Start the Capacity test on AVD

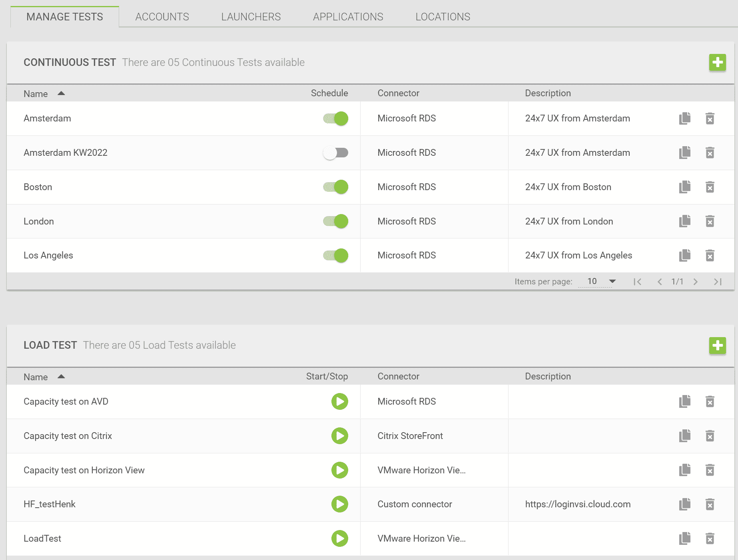(x=339, y=402)
